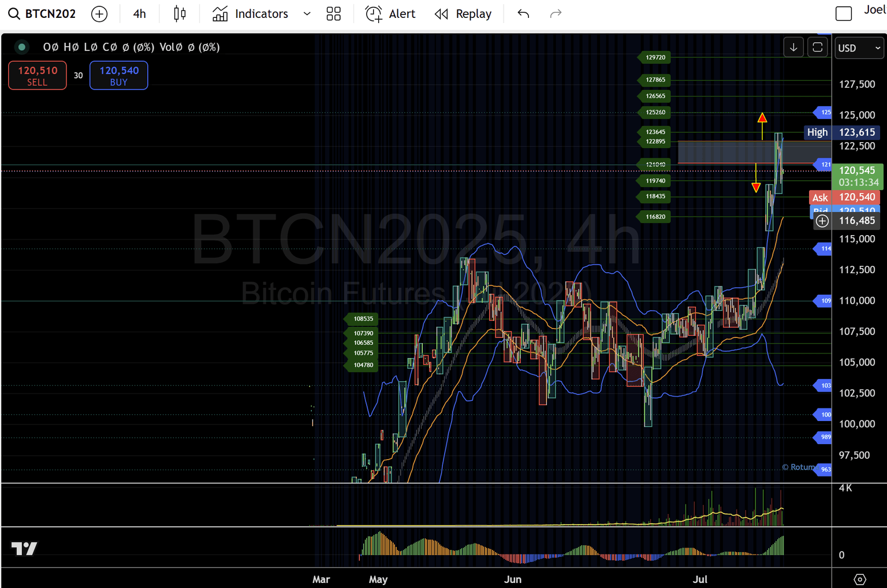Viewport: 887px width, 588px height.
Task: Toggle the green data status dot
Action: point(21,47)
